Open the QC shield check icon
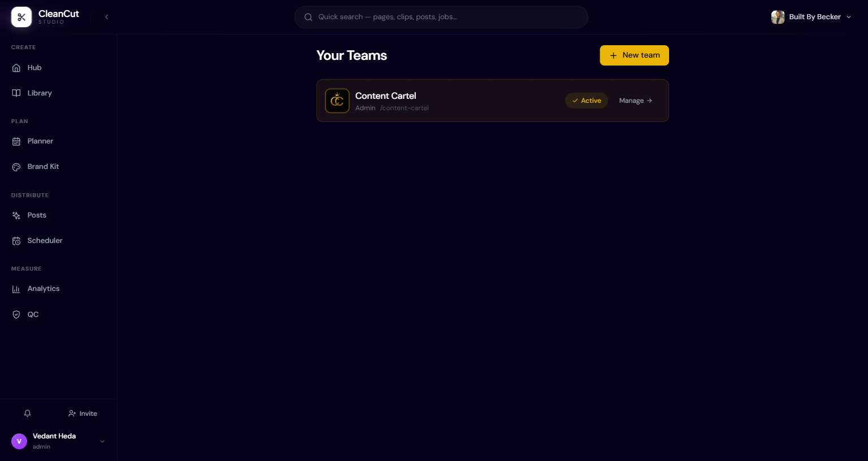 point(16,315)
